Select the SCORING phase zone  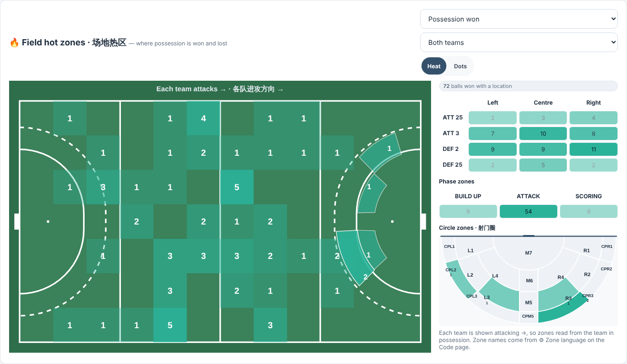[589, 211]
